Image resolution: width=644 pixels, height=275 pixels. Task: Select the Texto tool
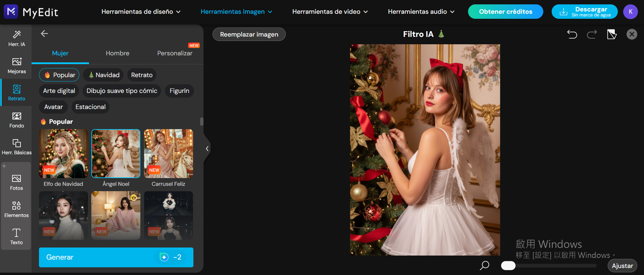pyautogui.click(x=16, y=237)
